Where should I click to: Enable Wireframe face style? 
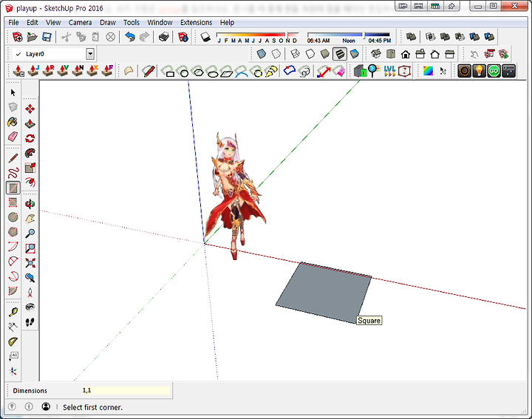coord(295,54)
